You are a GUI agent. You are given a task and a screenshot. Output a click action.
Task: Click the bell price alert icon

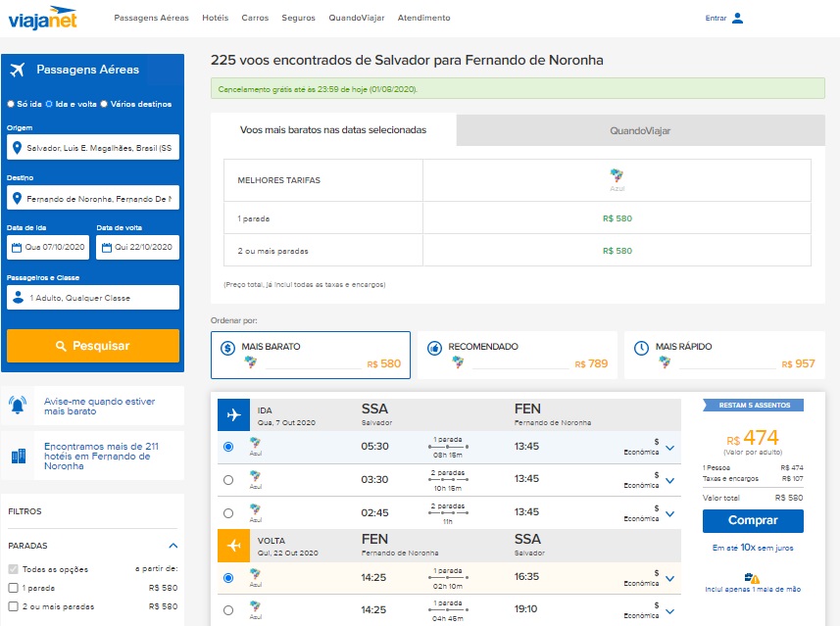coord(18,406)
